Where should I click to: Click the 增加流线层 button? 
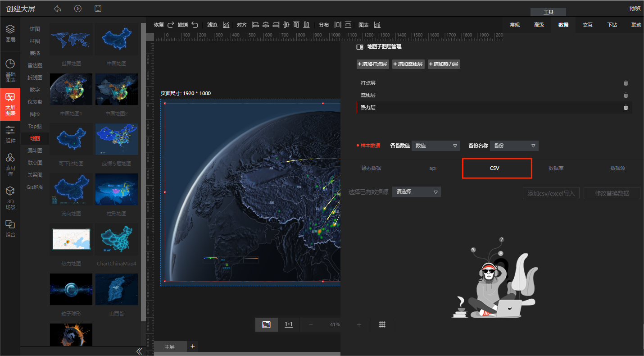[x=408, y=64]
